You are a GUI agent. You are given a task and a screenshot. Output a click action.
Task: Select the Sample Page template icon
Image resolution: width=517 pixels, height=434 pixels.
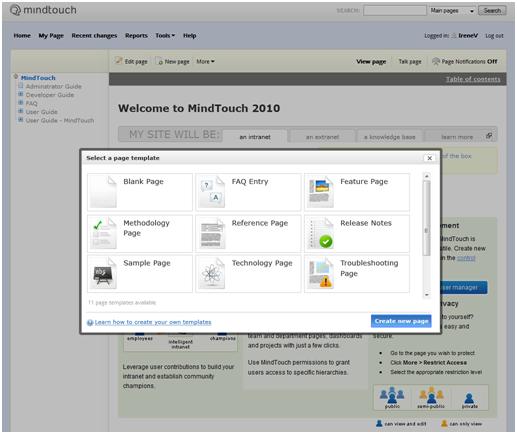104,273
